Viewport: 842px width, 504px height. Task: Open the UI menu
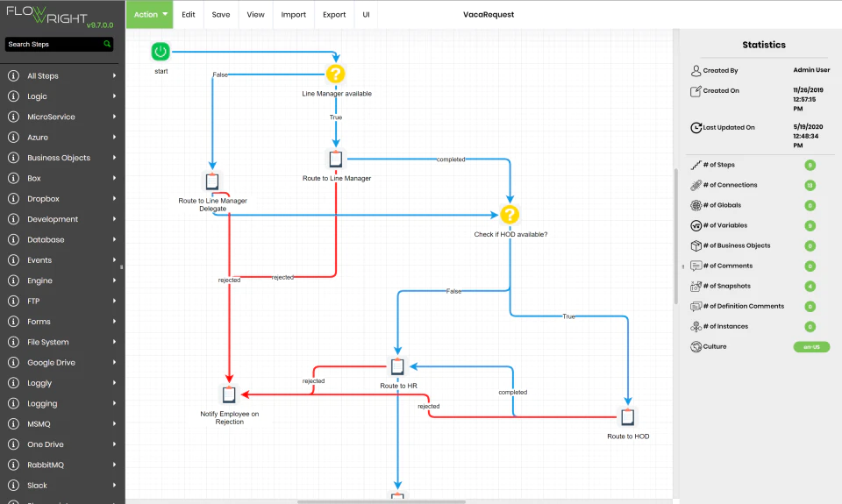(x=367, y=15)
